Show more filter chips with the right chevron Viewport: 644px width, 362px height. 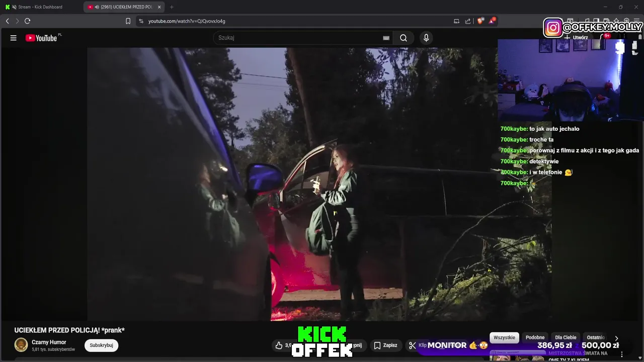point(616,338)
